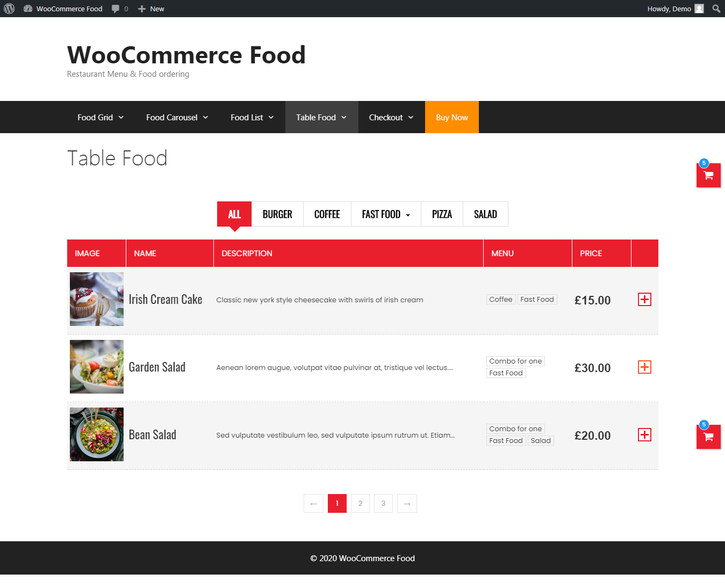Filter the table by SALAD
This screenshot has width=725, height=588.
tap(485, 214)
